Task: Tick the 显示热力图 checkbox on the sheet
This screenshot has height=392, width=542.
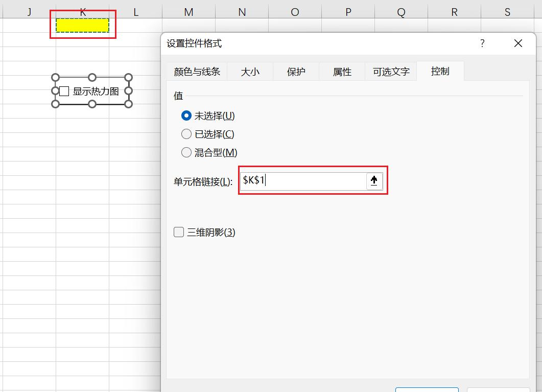Action: (x=64, y=91)
